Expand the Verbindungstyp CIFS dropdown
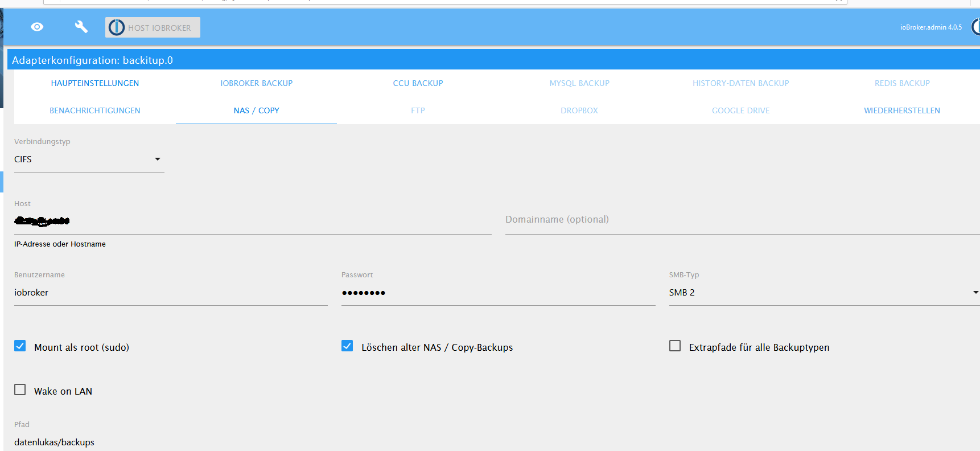Screen dimensions: 980x451 [89, 159]
